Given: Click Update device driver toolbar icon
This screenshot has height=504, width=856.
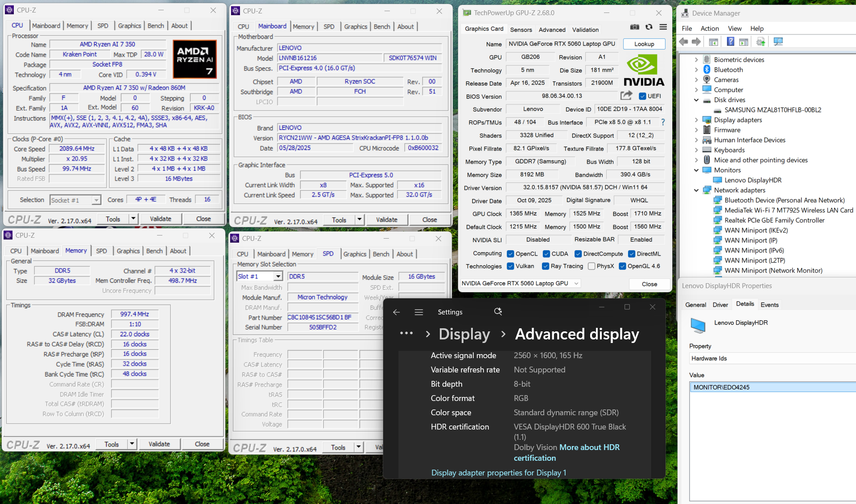Looking at the screenshot, I should coord(761,42).
